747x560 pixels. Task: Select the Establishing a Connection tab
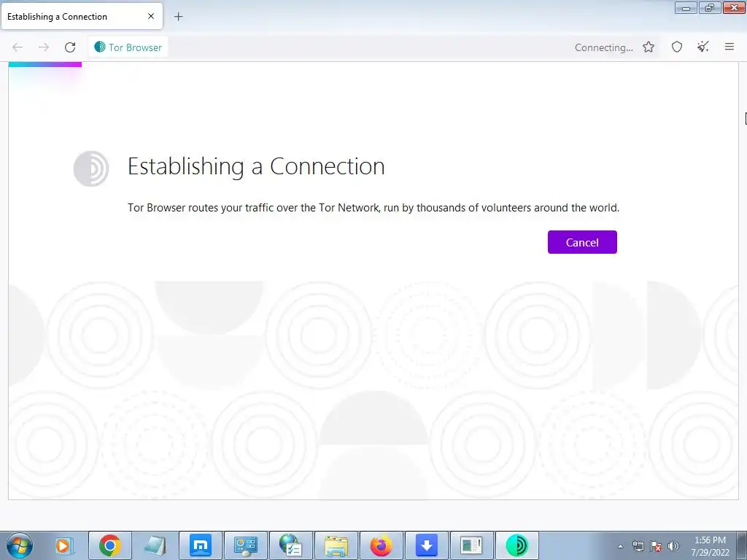coord(82,16)
